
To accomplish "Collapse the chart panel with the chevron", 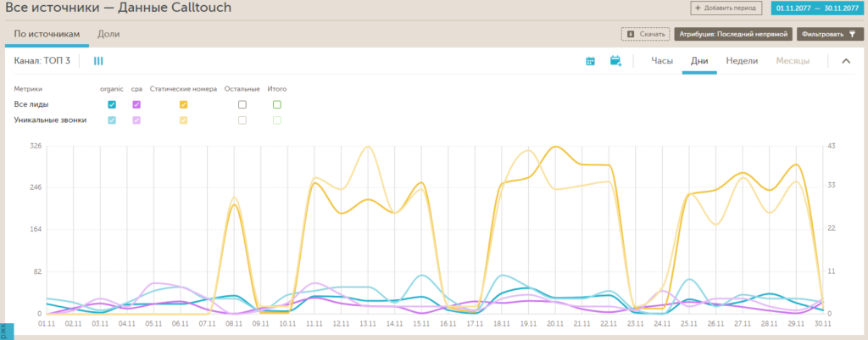I will 845,61.
